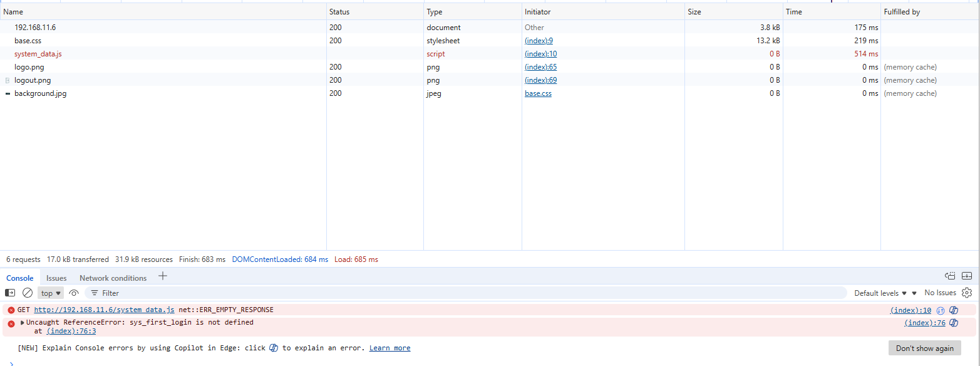Image resolution: width=980 pixels, height=366 pixels.
Task: Collapse the quick view drawer icon
Action: [967, 276]
